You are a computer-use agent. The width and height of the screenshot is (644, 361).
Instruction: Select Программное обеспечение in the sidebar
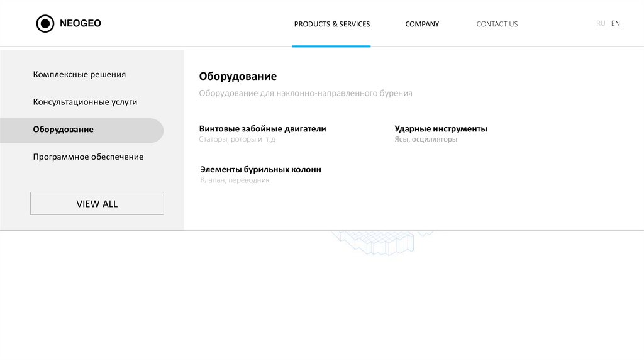(x=88, y=157)
